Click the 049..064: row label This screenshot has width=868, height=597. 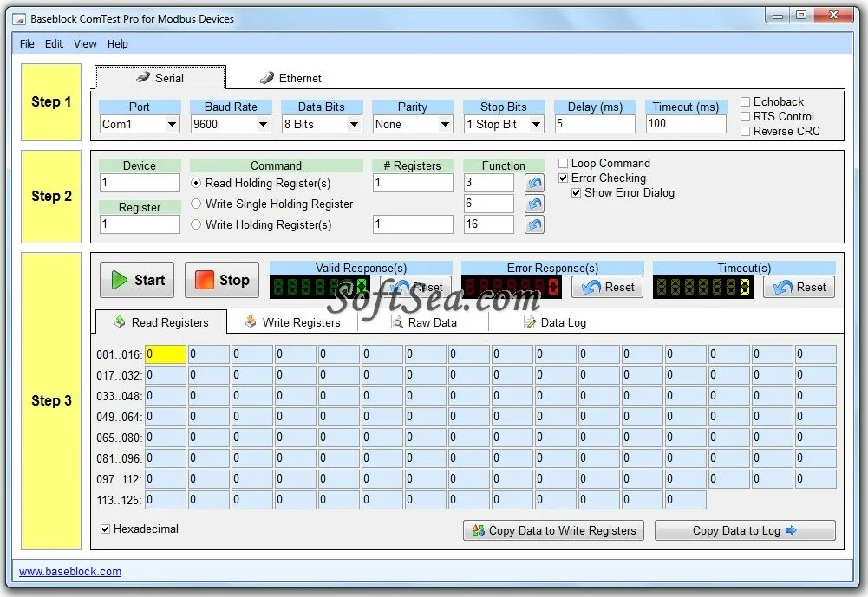tap(119, 417)
